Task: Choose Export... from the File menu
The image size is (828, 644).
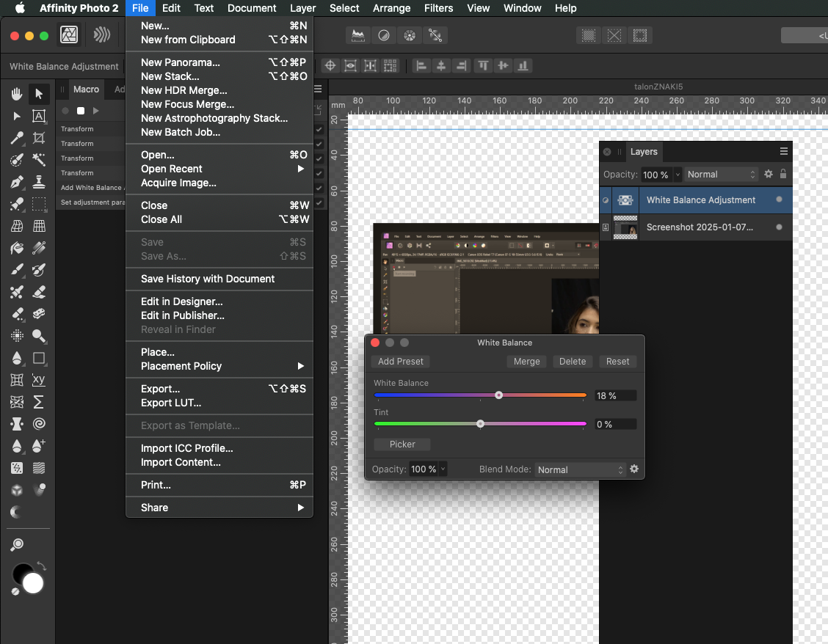Action: click(x=219, y=389)
